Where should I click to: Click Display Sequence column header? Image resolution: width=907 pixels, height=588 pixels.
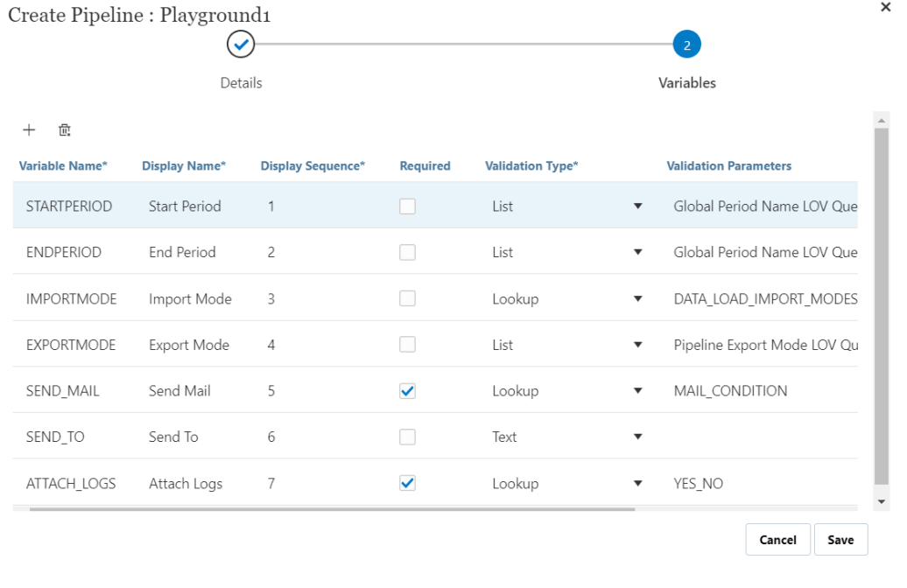point(313,166)
